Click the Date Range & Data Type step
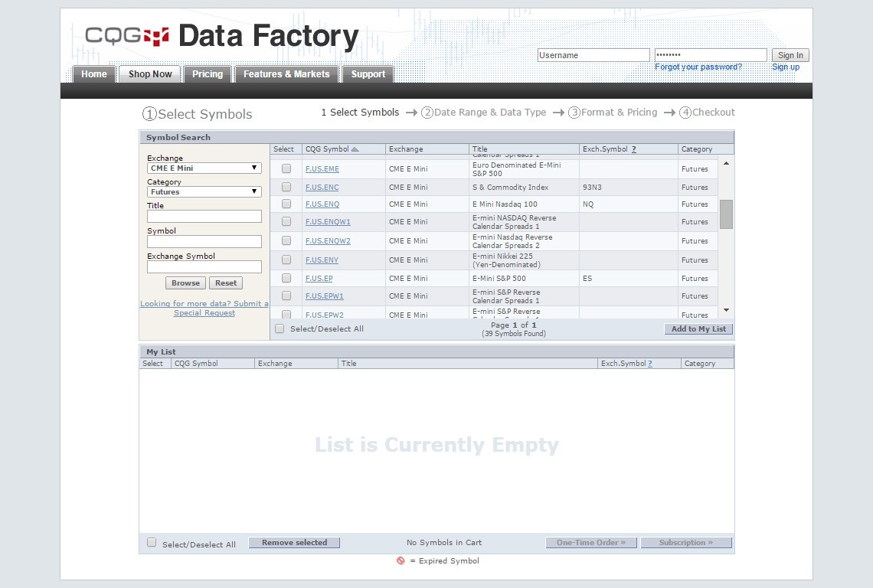This screenshot has height=588, width=873. [x=483, y=113]
